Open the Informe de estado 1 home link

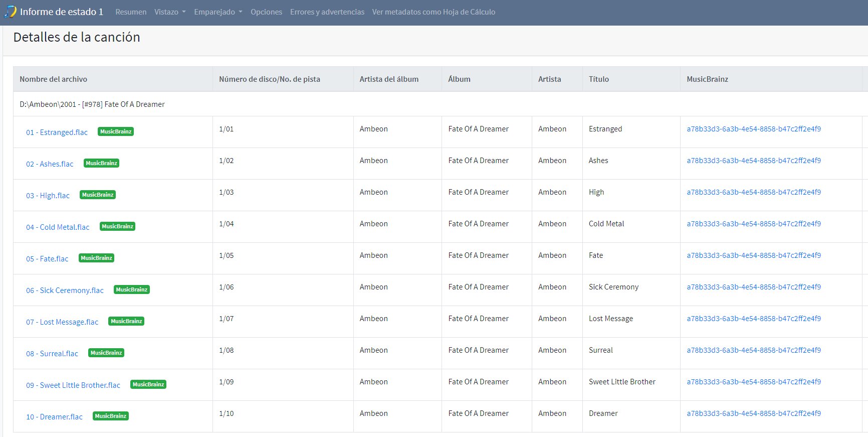[61, 12]
